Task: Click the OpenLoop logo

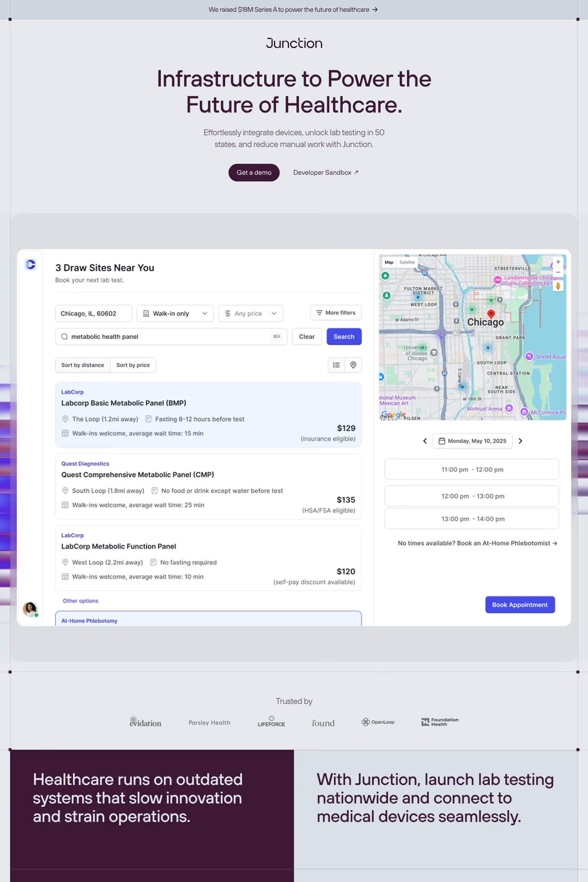Action: click(378, 722)
